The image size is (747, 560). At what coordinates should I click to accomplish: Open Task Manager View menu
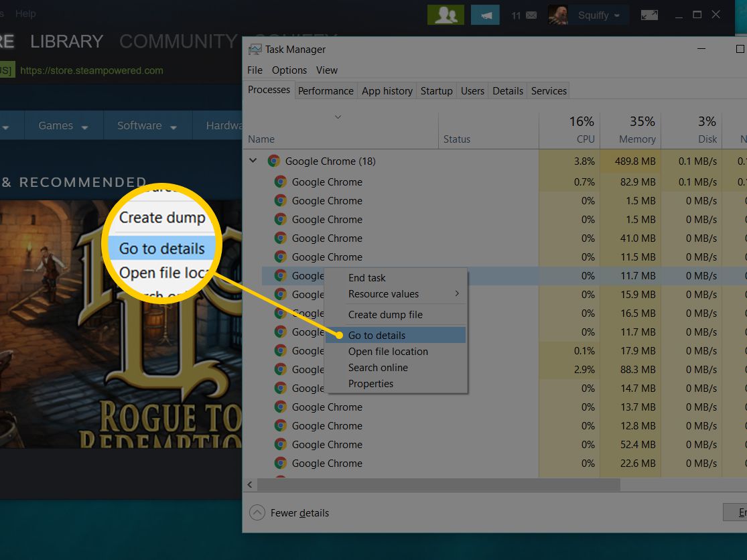tap(327, 70)
